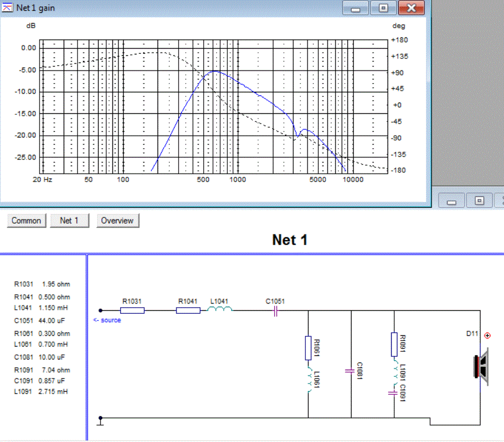Image resolution: width=504 pixels, height=442 pixels.
Task: Click the 'Net 1' schematic heading
Action: 289,240
